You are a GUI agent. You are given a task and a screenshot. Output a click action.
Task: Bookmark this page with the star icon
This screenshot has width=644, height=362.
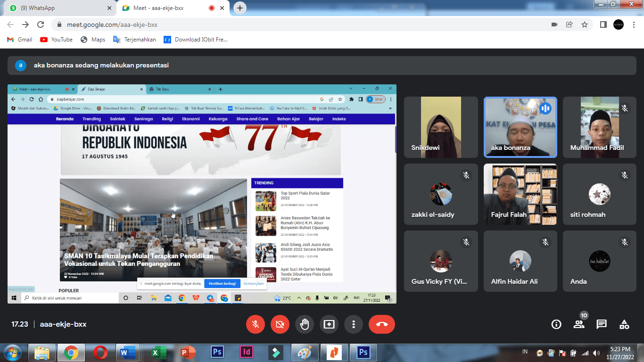[x=585, y=25]
